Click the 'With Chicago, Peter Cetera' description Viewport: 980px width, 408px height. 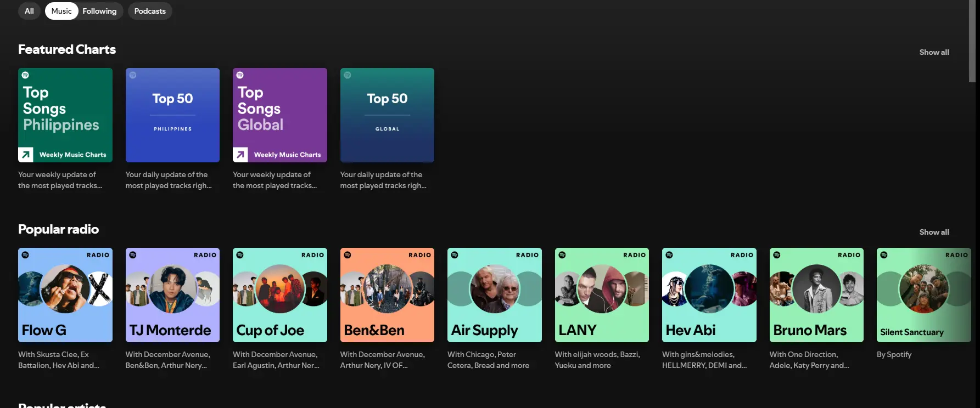489,360
